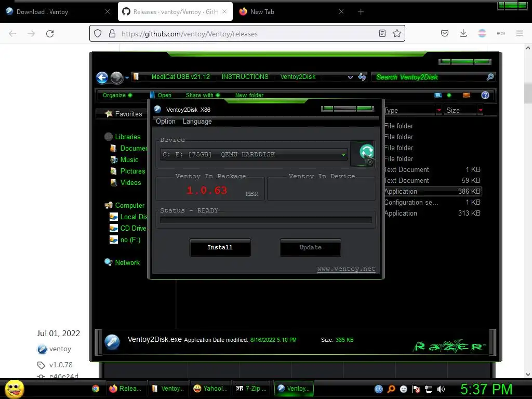Click the Explorer help question mark icon

485,95
